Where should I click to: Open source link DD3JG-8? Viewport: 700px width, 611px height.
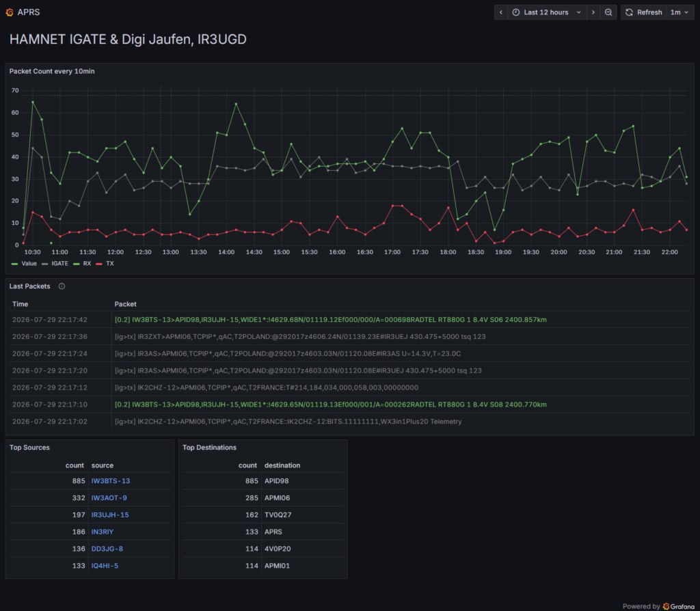(107, 549)
